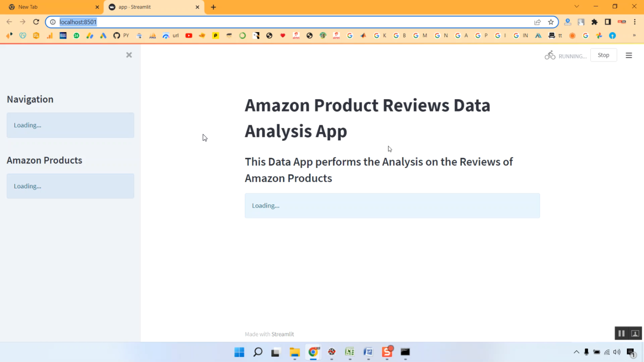
Task: Click the localhost:8501 address bar
Action: (x=292, y=22)
